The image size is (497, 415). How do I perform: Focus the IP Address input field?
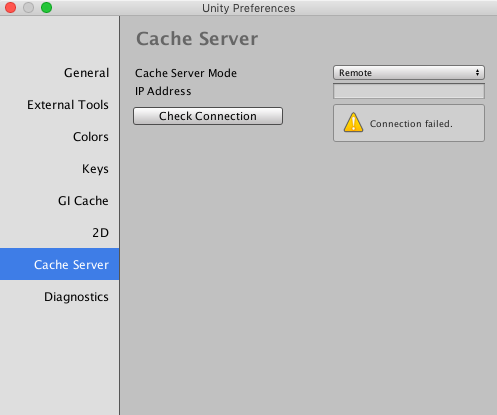pyautogui.click(x=409, y=91)
